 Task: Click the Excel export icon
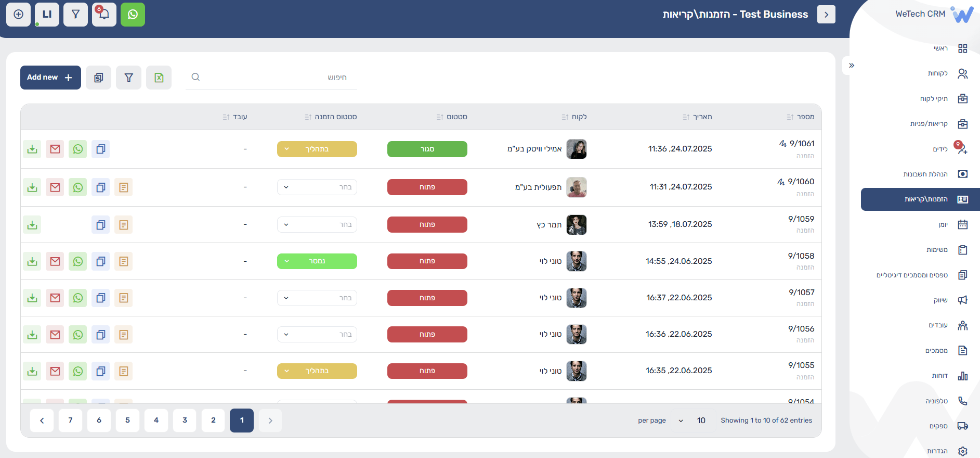click(159, 78)
